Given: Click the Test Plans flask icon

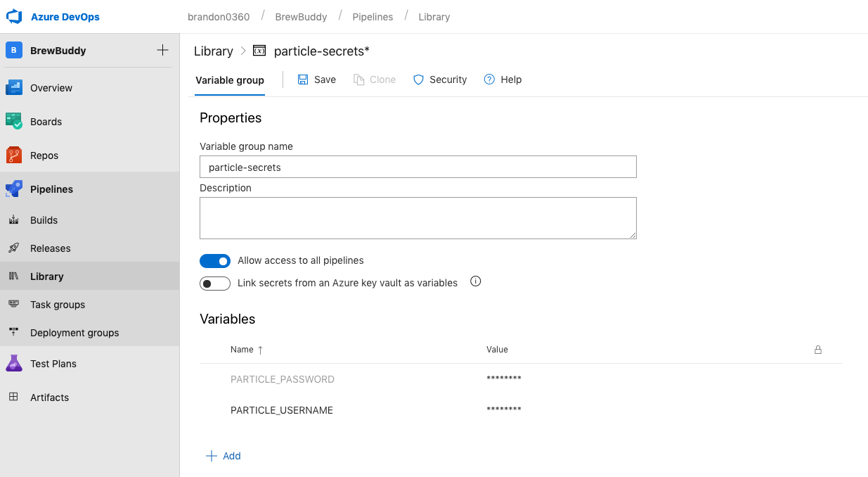Looking at the screenshot, I should (14, 364).
